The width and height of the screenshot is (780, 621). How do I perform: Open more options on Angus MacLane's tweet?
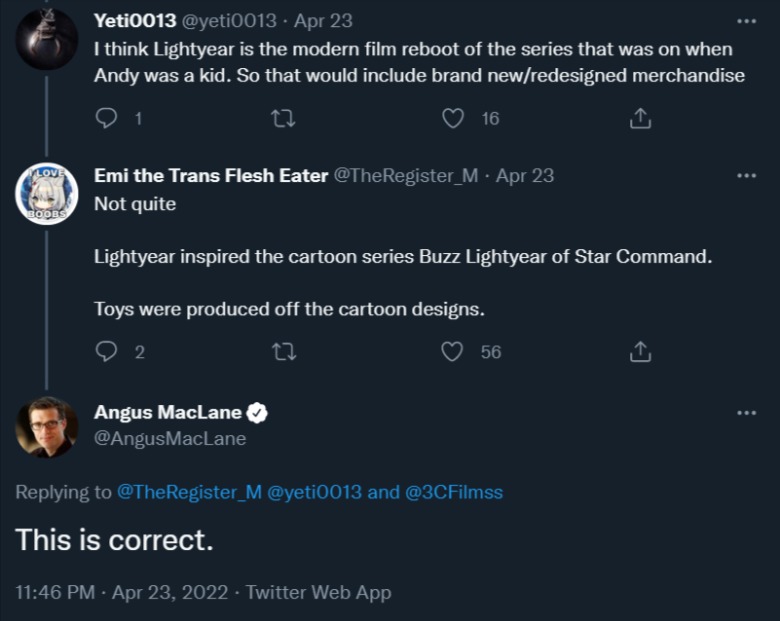(746, 413)
